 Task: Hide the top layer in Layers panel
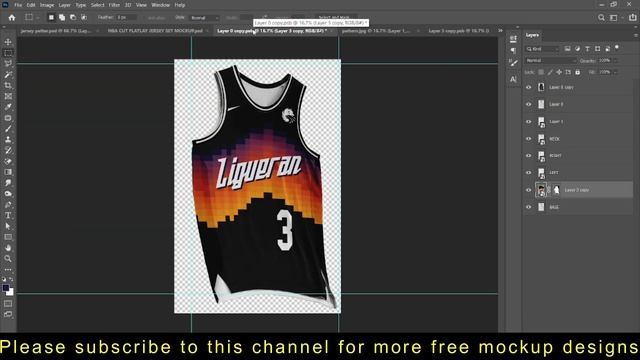point(529,87)
